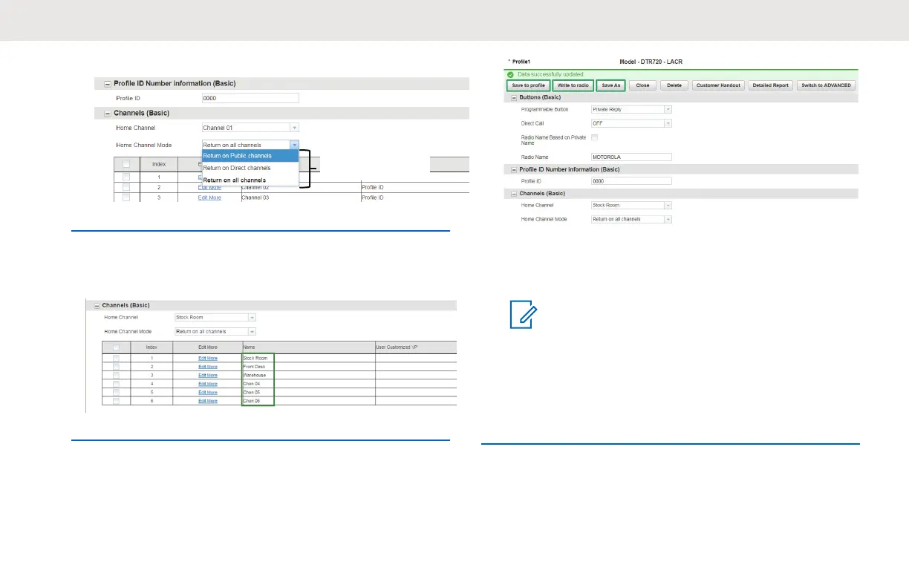Click the green success checkmark icon
This screenshot has width=909, height=588.
[x=510, y=74]
